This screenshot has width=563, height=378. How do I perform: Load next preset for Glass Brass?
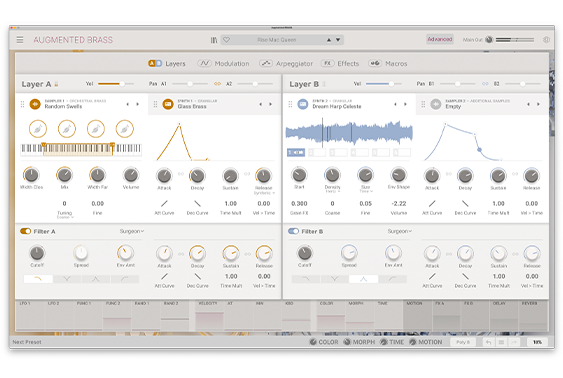(x=270, y=104)
